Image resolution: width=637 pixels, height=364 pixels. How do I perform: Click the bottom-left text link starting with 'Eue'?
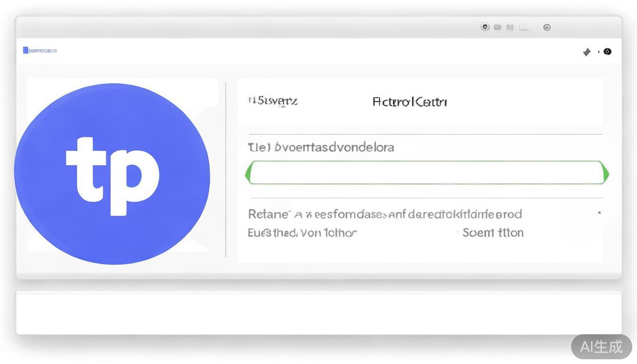pos(302,233)
